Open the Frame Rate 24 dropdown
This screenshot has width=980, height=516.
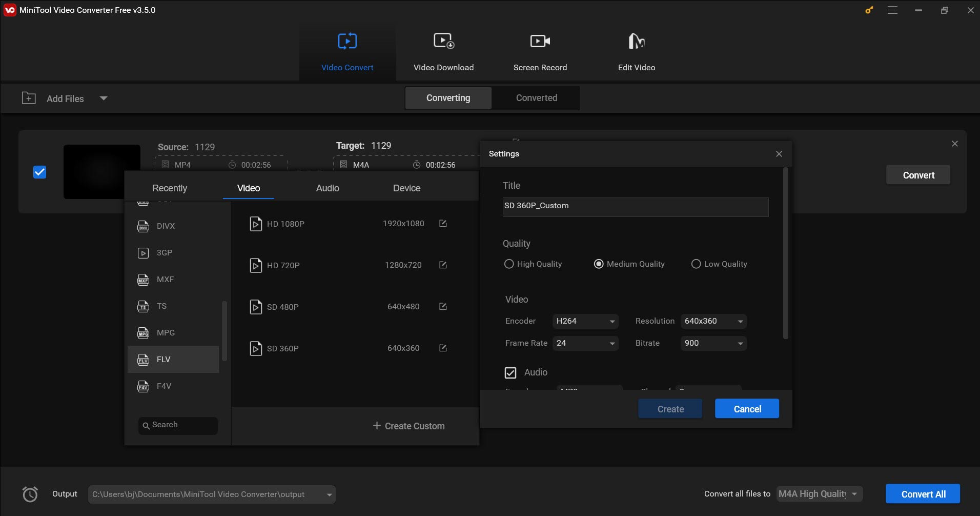pos(585,343)
